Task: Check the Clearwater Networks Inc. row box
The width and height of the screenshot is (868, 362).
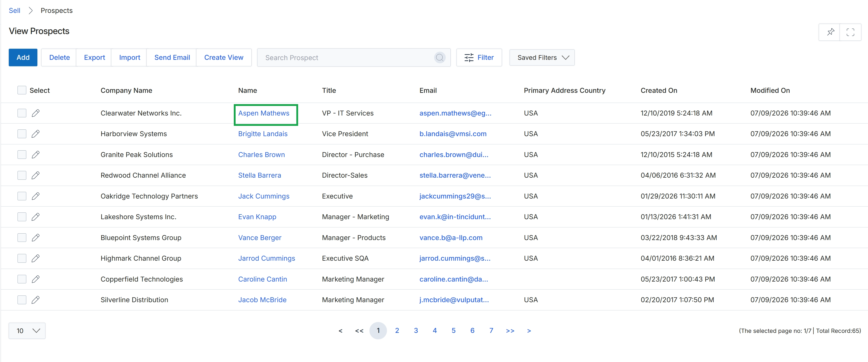Action: tap(22, 113)
